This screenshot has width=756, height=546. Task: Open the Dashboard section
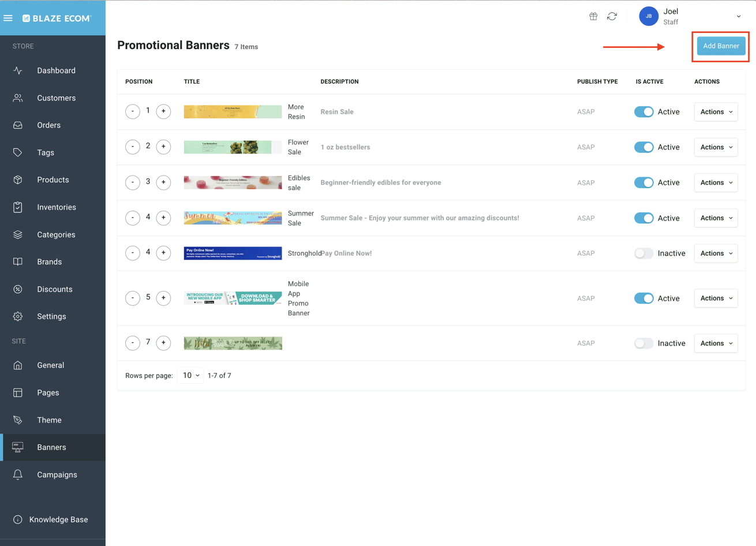point(56,70)
